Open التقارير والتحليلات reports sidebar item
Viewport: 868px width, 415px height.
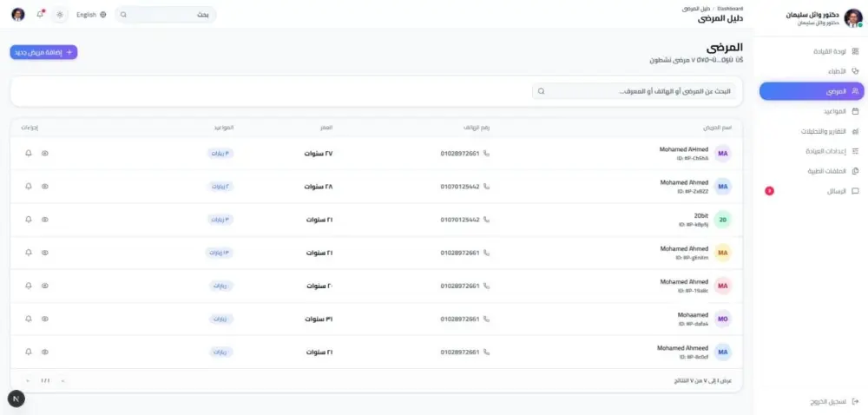(812, 131)
